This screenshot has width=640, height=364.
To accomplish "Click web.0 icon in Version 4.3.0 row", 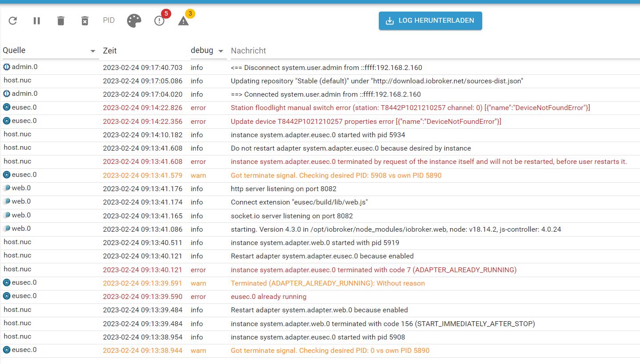I will click(x=7, y=229).
